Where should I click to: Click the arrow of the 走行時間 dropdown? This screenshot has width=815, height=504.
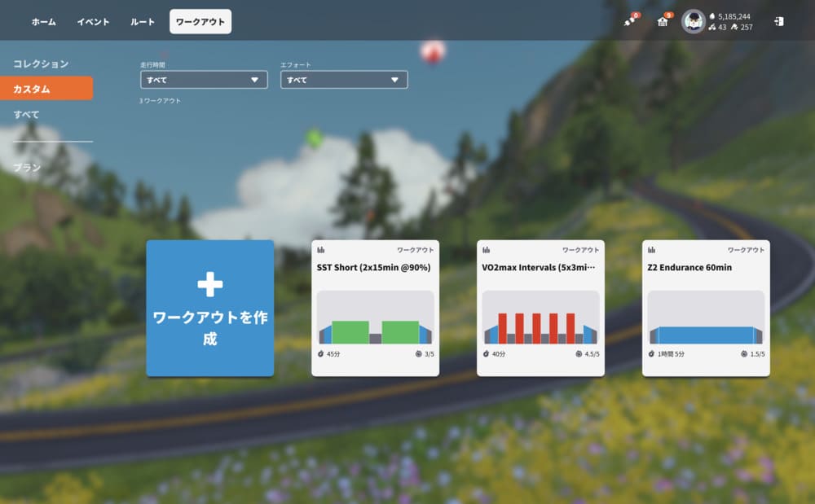254,80
